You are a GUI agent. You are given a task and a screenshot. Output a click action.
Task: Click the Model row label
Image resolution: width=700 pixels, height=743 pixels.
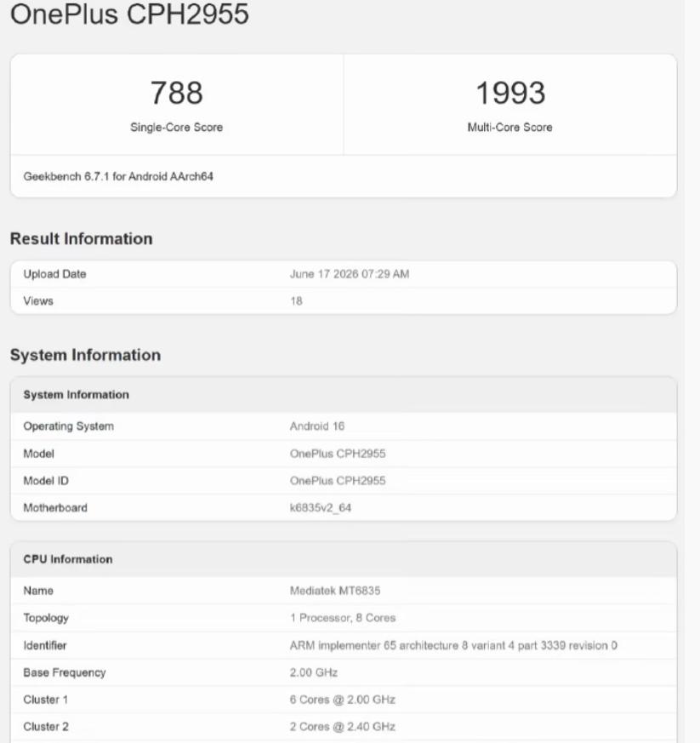click(x=39, y=454)
